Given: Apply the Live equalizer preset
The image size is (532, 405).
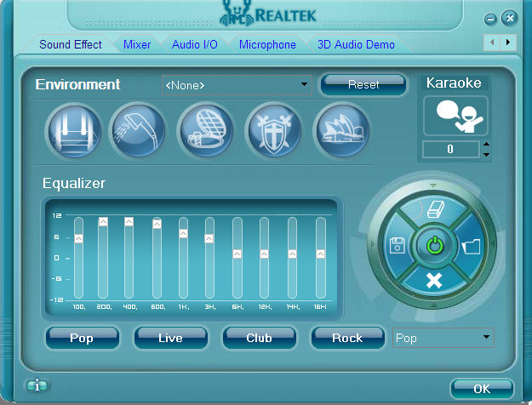Looking at the screenshot, I should pyautogui.click(x=170, y=338).
